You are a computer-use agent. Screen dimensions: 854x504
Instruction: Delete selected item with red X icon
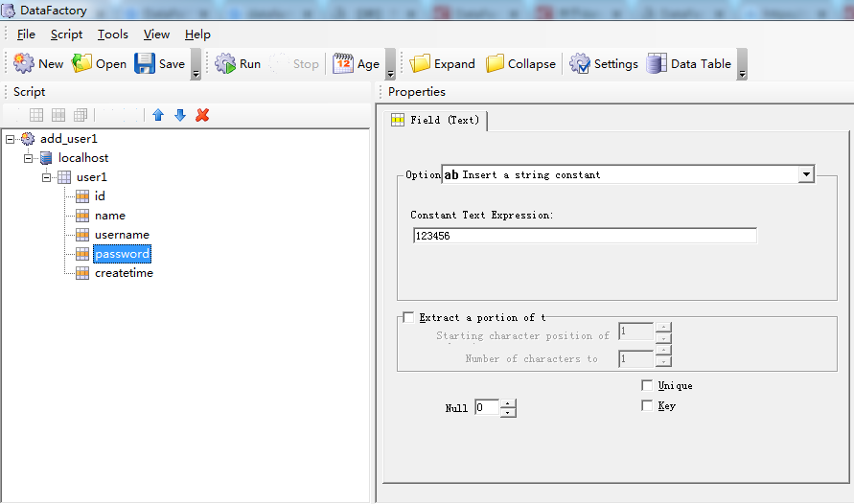[x=202, y=115]
